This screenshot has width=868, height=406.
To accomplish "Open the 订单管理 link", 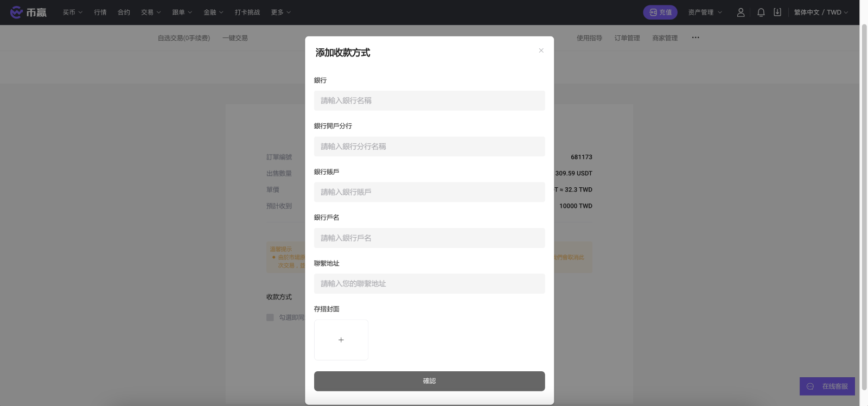I will point(627,38).
